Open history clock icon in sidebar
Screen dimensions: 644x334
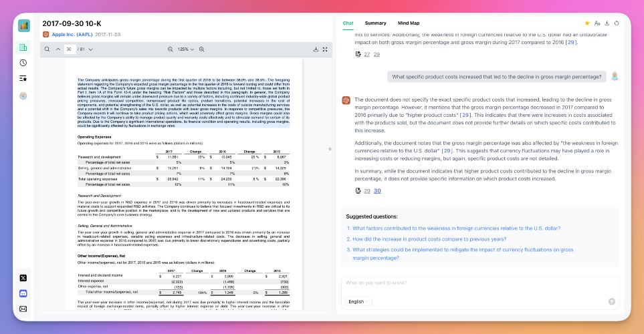pyautogui.click(x=23, y=63)
